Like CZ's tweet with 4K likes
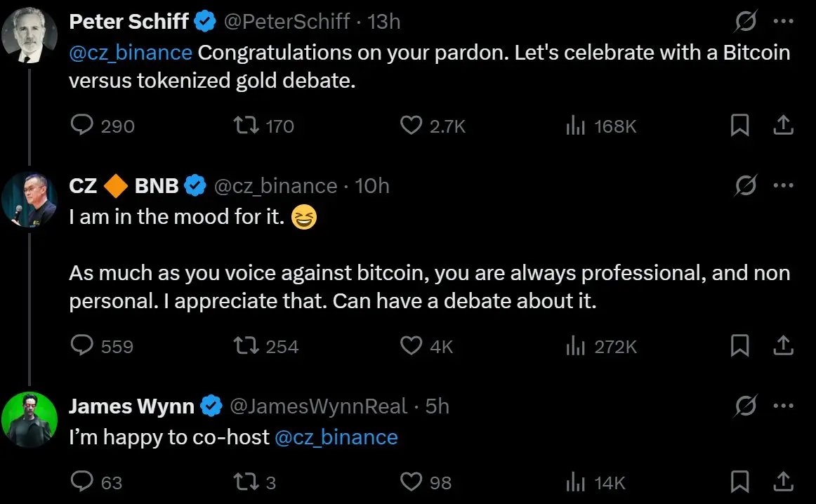The width and height of the screenshot is (816, 504). click(410, 345)
